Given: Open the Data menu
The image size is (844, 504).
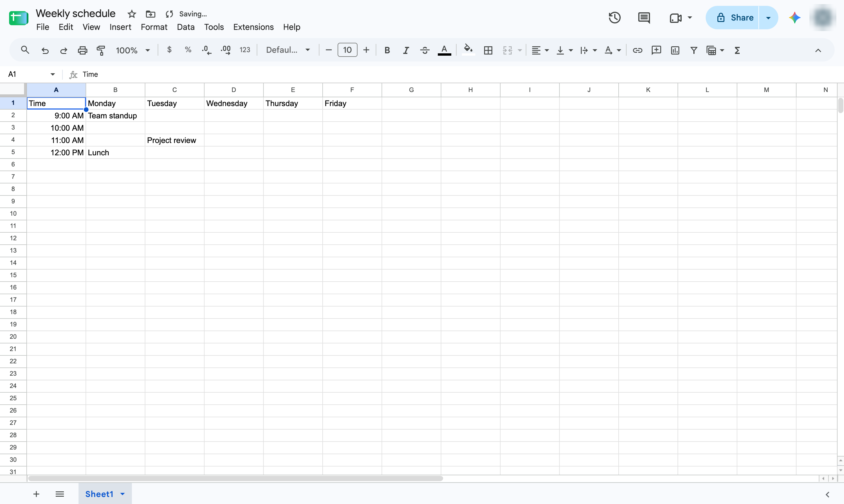Looking at the screenshot, I should 186,27.
